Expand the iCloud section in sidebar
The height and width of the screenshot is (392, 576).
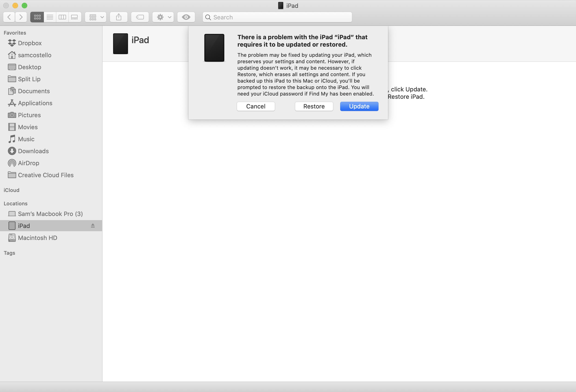pyautogui.click(x=11, y=190)
